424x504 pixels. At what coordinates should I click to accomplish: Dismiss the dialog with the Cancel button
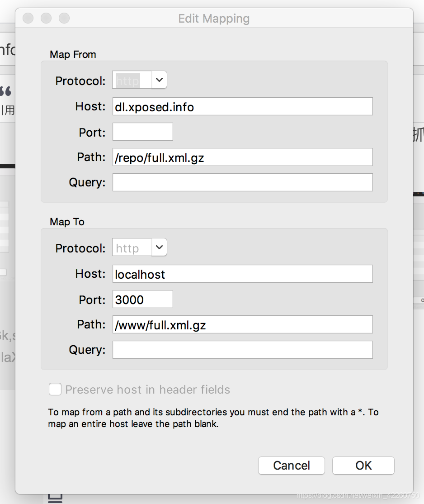pyautogui.click(x=291, y=466)
